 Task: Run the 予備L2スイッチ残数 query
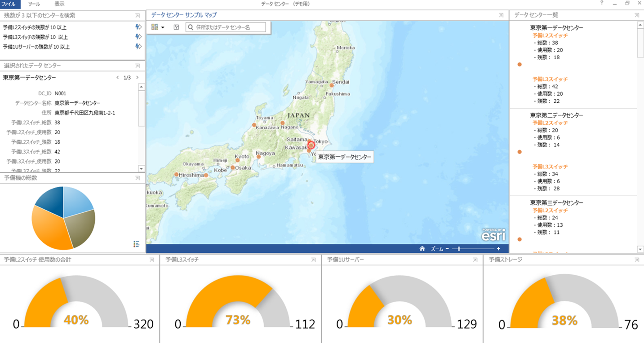click(x=138, y=27)
